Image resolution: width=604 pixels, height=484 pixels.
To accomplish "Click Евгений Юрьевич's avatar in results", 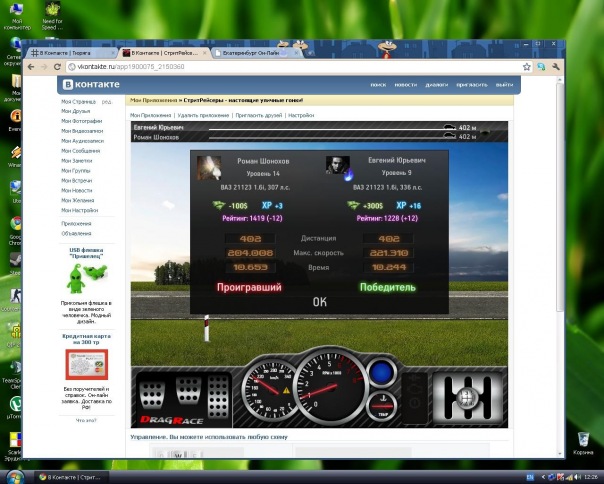I will pos(338,165).
